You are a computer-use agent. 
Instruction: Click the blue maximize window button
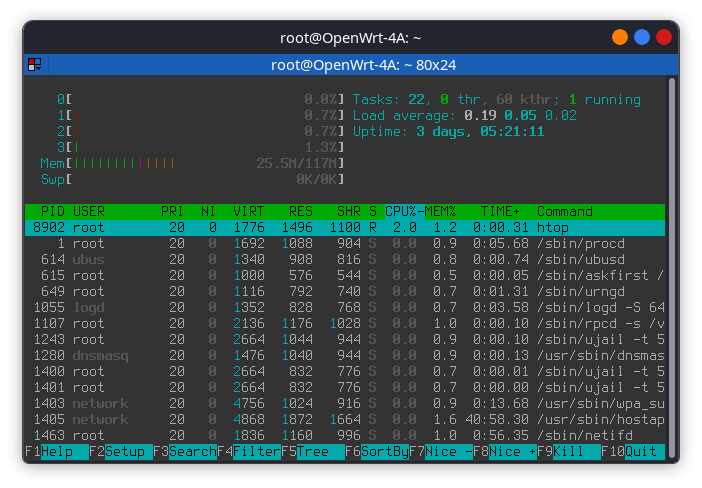tap(642, 37)
